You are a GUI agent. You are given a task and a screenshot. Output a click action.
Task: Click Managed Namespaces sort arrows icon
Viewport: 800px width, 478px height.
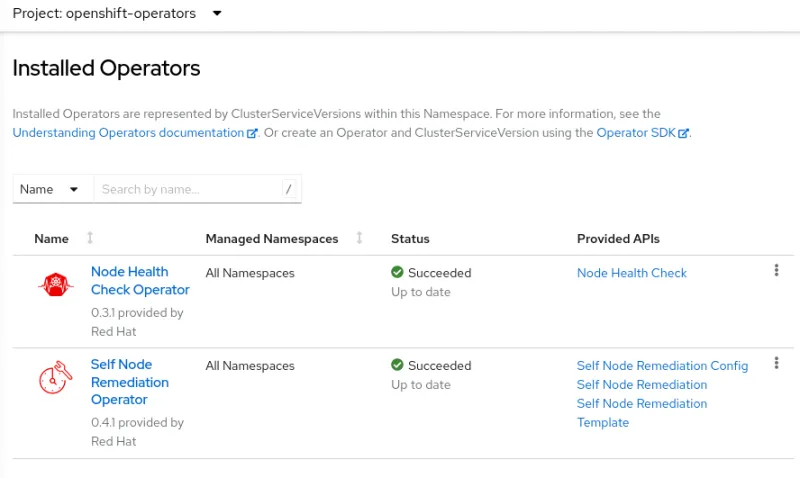(359, 238)
